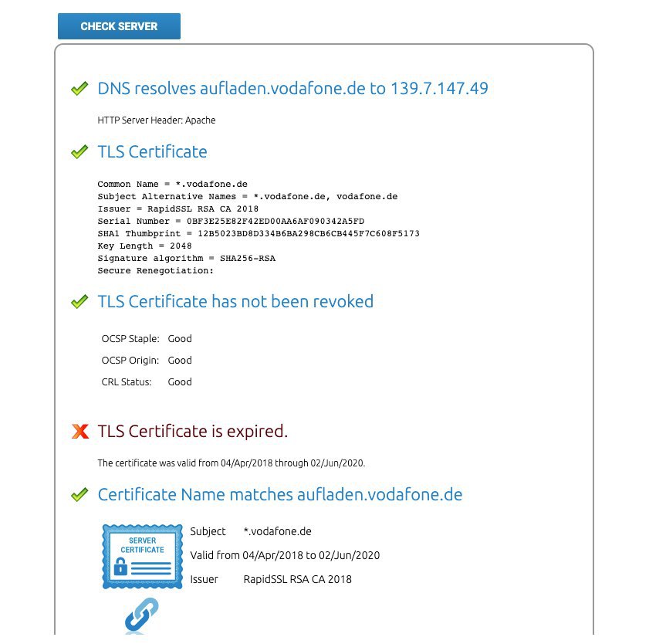This screenshot has width=649, height=644.
Task: Click the CHECK SERVER button
Action: (119, 26)
